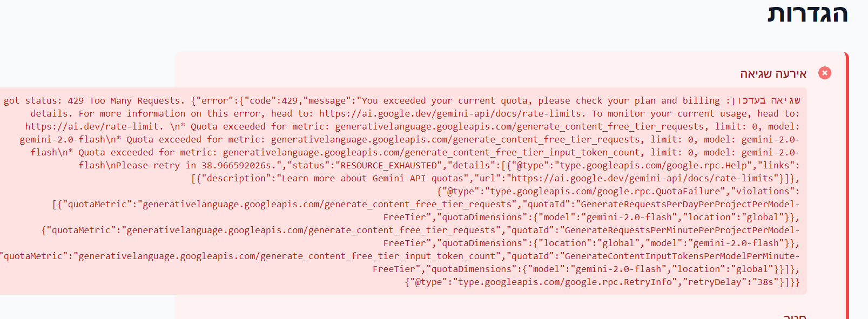
Task: Click the '429 Too Many Requests' text
Action: point(124,100)
